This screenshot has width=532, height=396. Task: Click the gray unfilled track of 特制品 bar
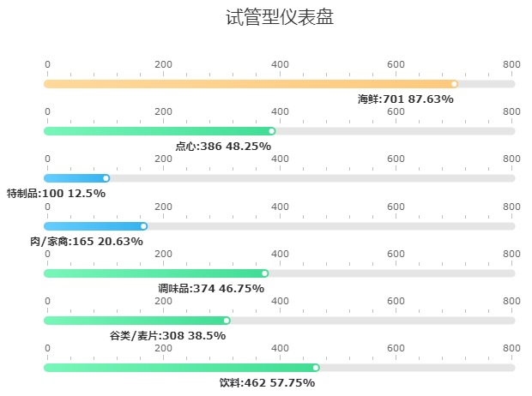(309, 178)
